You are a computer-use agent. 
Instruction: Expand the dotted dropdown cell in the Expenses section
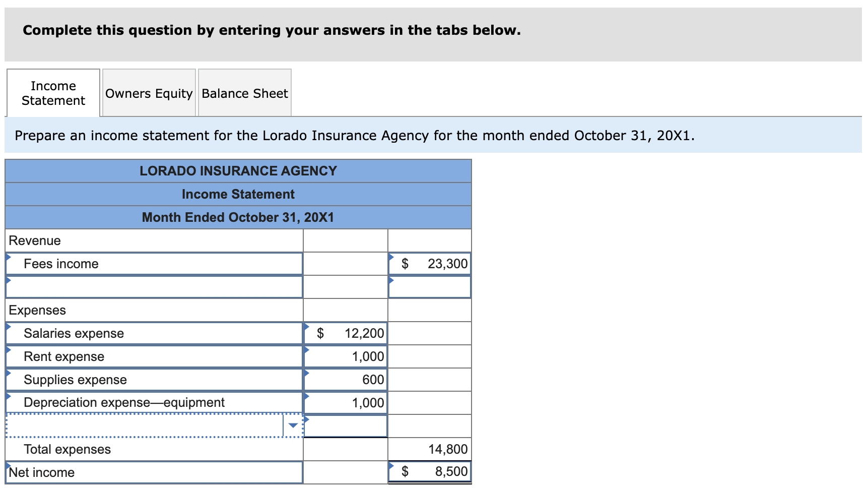(x=151, y=425)
